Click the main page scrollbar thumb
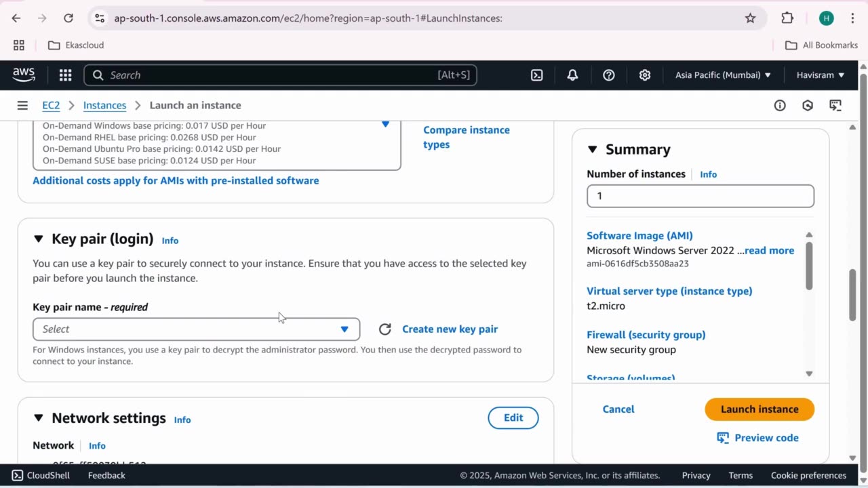The height and width of the screenshot is (488, 868). click(x=852, y=295)
